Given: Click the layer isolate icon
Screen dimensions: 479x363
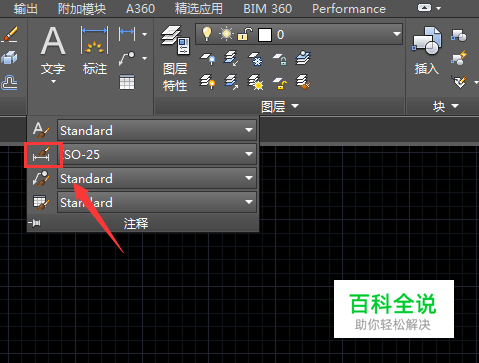Looking at the screenshot, I should pos(231,58).
